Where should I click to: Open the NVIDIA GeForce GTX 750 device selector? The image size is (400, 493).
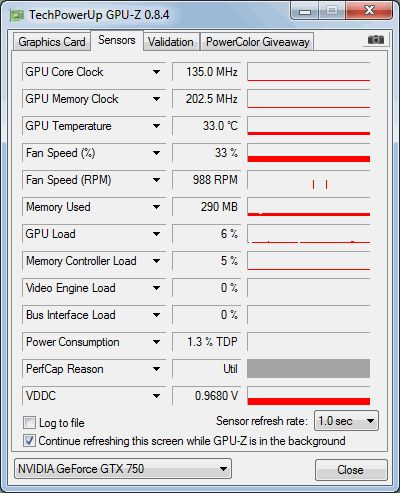(x=123, y=469)
